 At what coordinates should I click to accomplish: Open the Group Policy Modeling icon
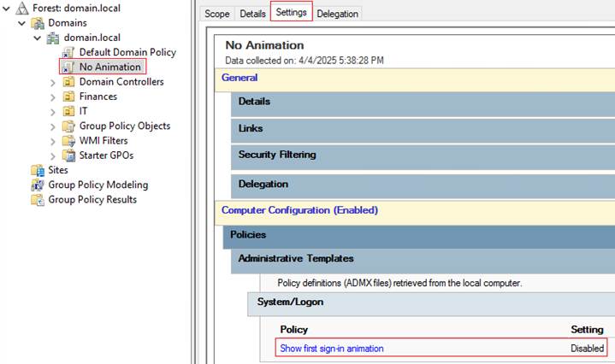click(38, 185)
